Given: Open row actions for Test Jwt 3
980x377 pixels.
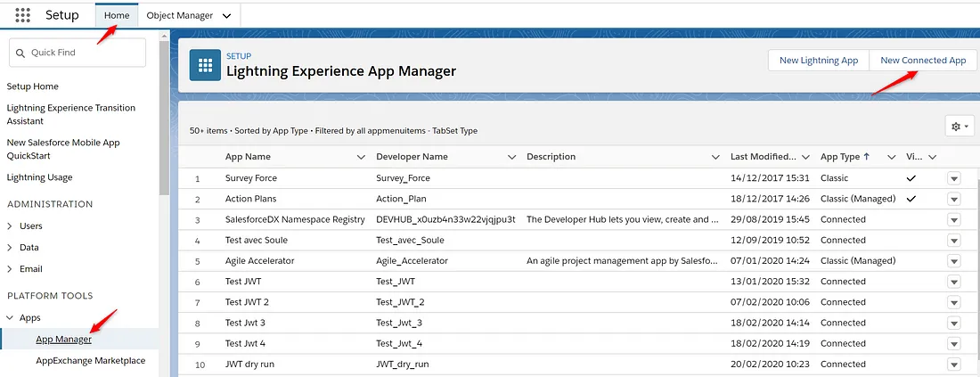Looking at the screenshot, I should (x=954, y=324).
